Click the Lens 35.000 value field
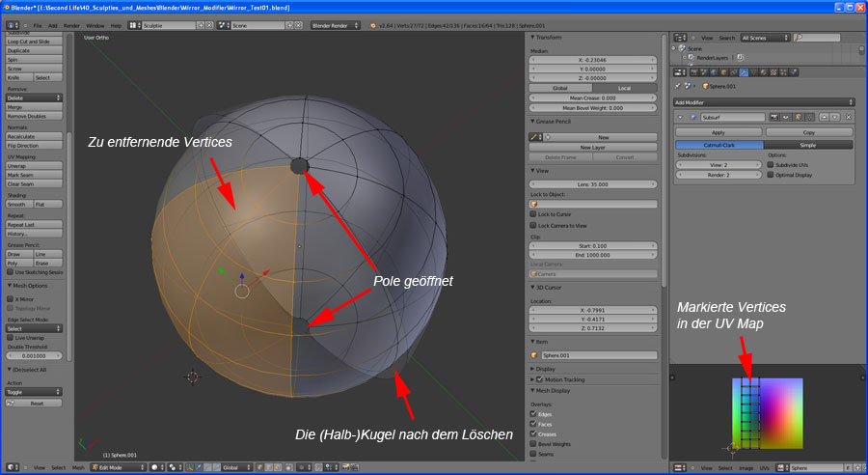 point(593,183)
